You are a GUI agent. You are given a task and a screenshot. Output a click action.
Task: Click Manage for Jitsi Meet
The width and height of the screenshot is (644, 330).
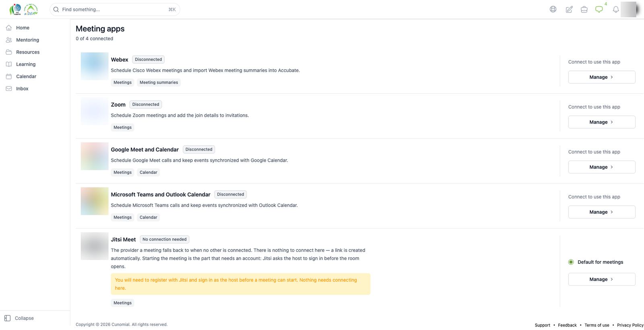click(x=602, y=279)
